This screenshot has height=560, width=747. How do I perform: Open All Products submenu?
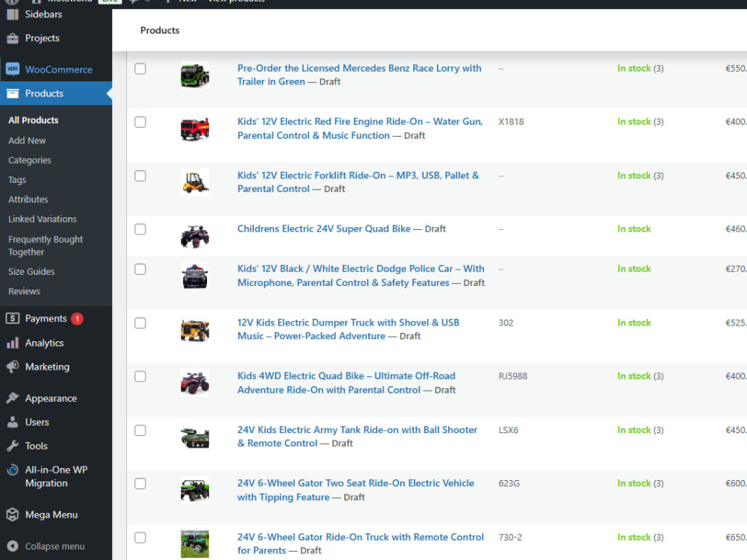pyautogui.click(x=34, y=120)
